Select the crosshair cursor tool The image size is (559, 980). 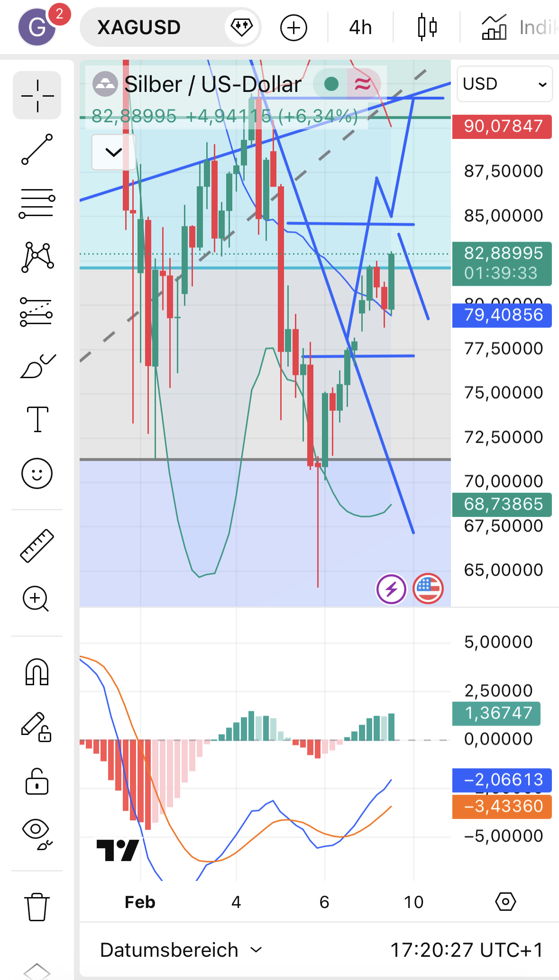pyautogui.click(x=37, y=96)
